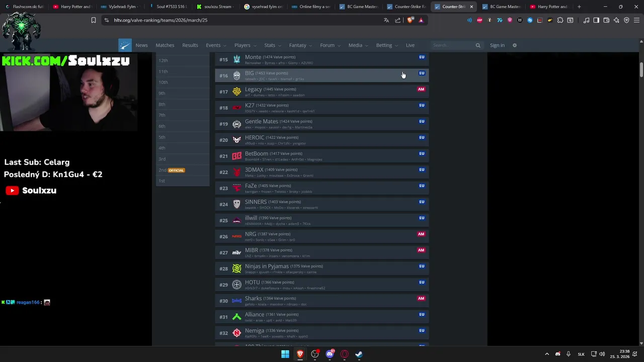Open the Brave browser taskbar icon

coord(300,354)
